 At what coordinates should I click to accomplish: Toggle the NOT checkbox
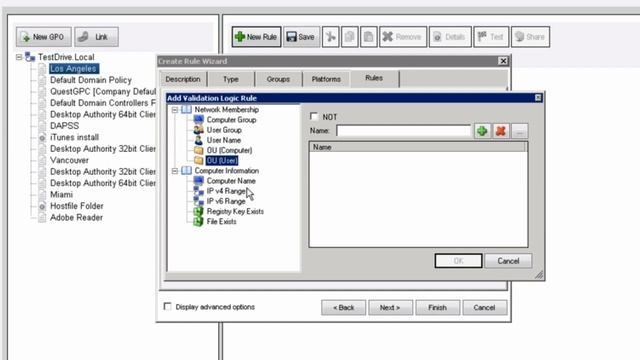[x=314, y=117]
